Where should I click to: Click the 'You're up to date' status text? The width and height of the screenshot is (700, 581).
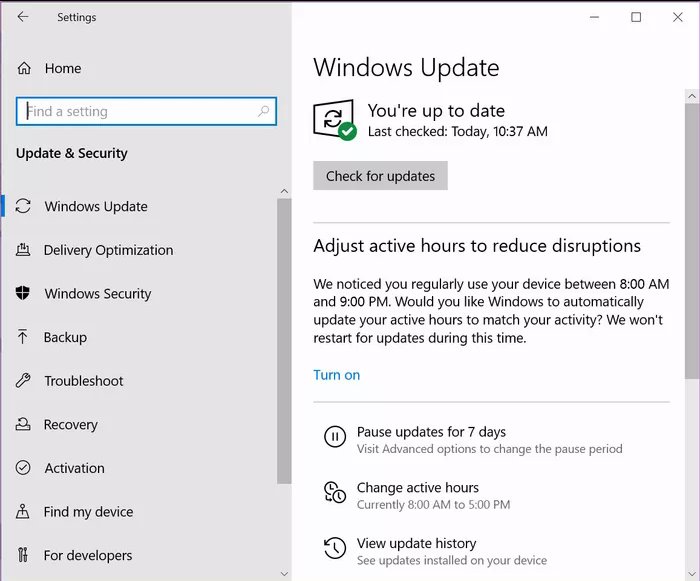coord(436,111)
